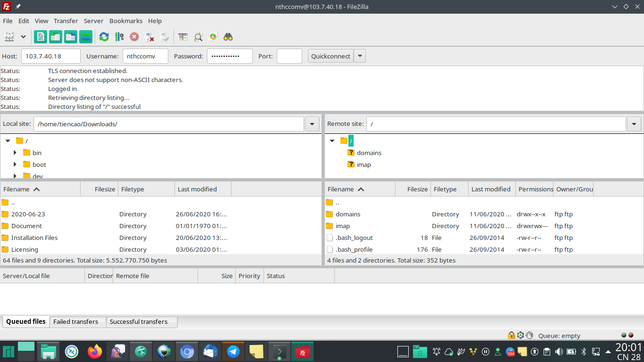Toggle the local directory tree display
Image resolution: width=644 pixels, height=362 pixels.
pos(56,37)
